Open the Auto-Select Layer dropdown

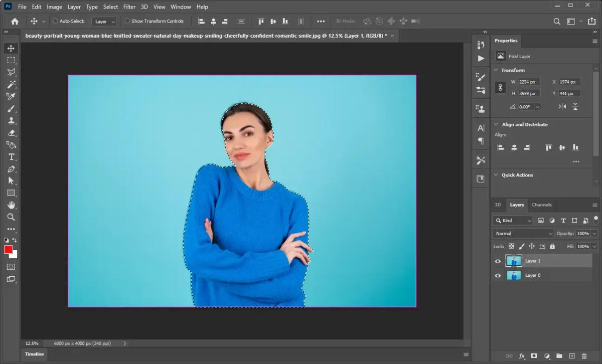coord(105,22)
